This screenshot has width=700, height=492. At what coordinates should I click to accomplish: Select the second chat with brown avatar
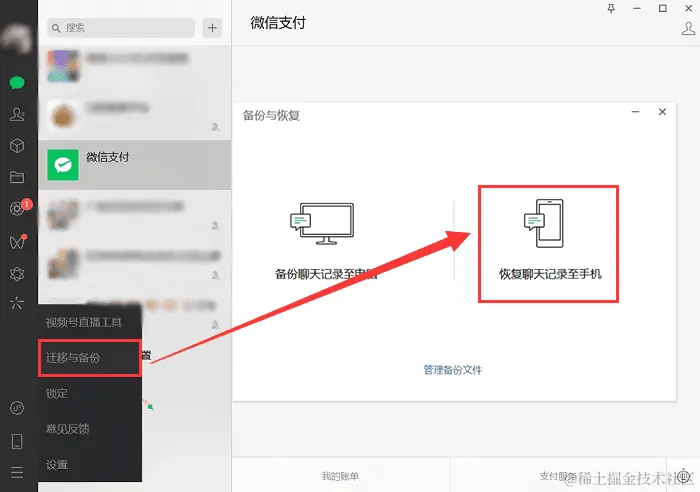point(135,115)
